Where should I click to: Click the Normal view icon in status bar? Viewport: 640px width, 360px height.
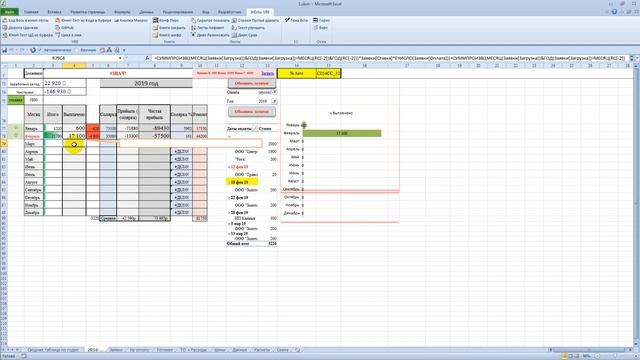[564, 356]
